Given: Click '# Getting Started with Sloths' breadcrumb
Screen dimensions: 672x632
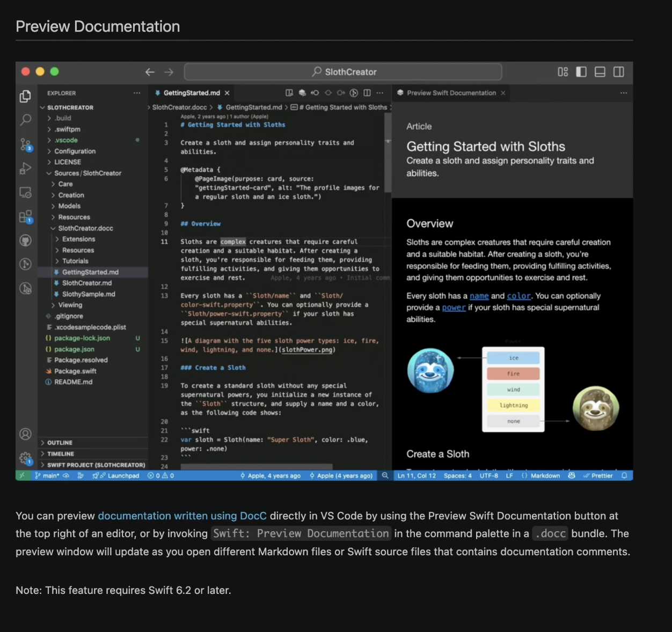Looking at the screenshot, I should [x=339, y=107].
